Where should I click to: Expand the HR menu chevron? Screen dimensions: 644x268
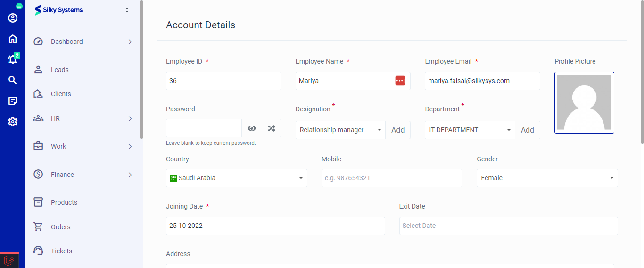(x=130, y=119)
